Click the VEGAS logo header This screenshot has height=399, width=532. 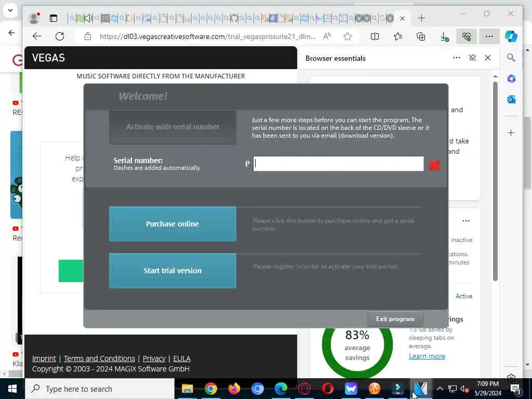click(x=48, y=58)
